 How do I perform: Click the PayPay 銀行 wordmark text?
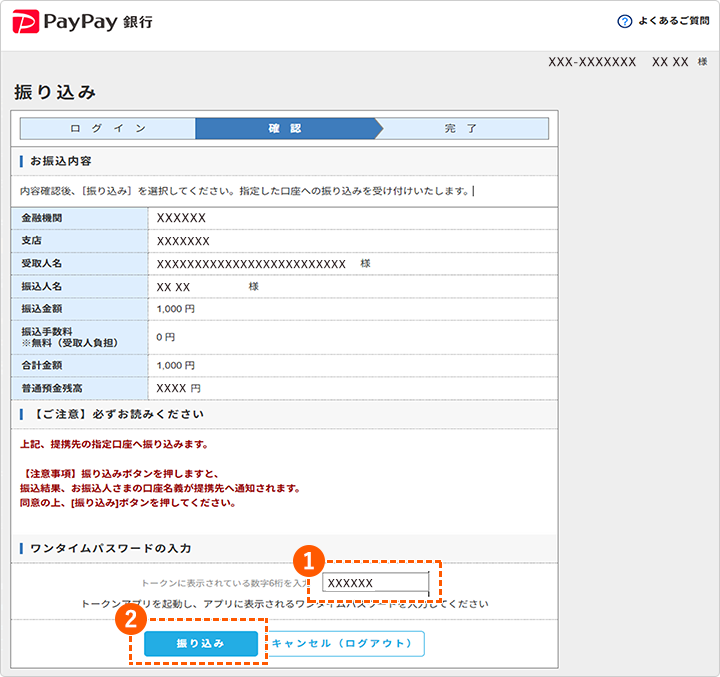98,22
